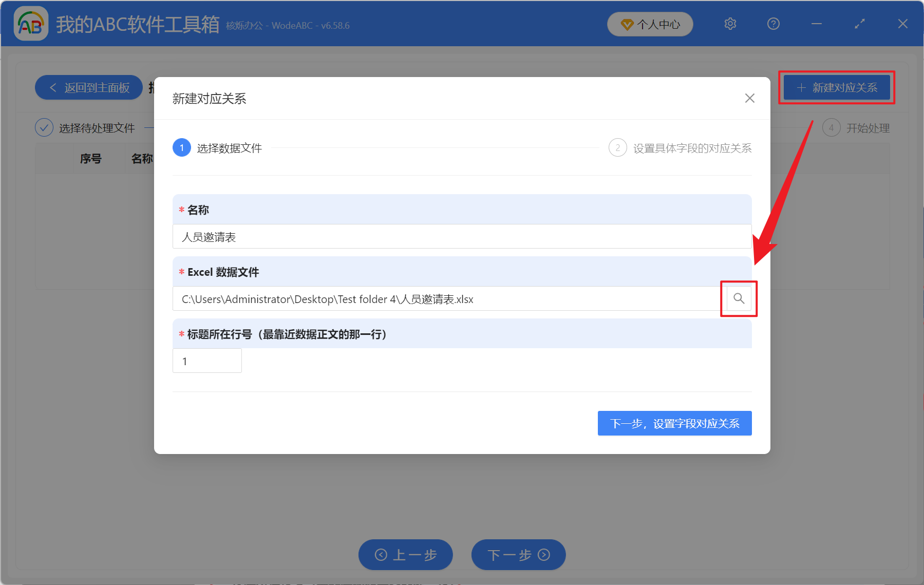Click the checkmark icon beside 选择待处理文件
The height and width of the screenshot is (585, 924).
(44, 127)
